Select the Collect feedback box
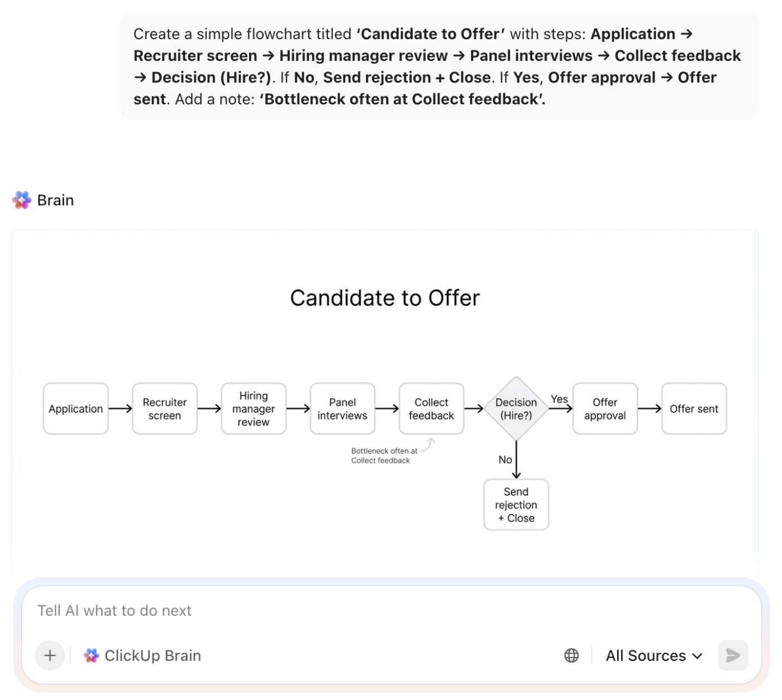Image resolution: width=782 pixels, height=700 pixels. click(431, 408)
